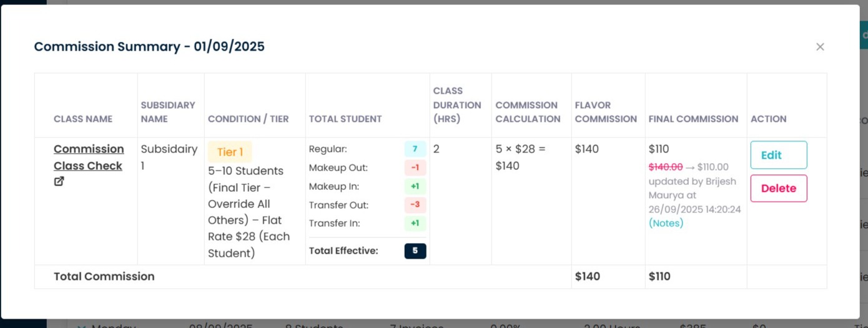The height and width of the screenshot is (328, 868).
Task: Click the Regular student count badge
Action: [415, 149]
